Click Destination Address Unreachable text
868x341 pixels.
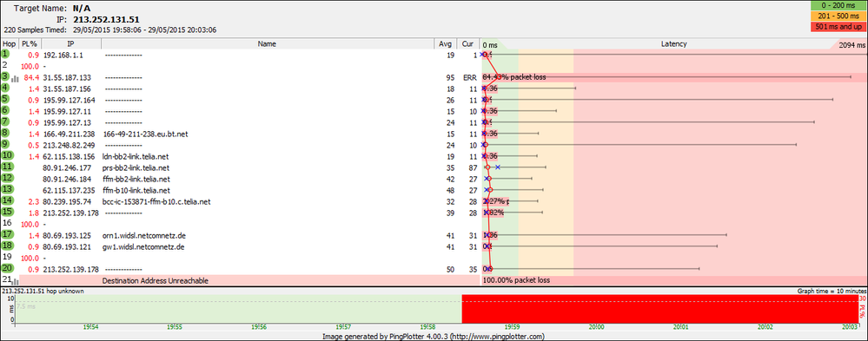156,281
